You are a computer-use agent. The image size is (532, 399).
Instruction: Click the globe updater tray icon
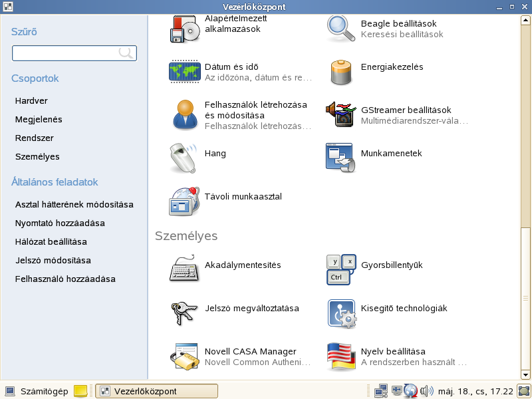click(410, 391)
